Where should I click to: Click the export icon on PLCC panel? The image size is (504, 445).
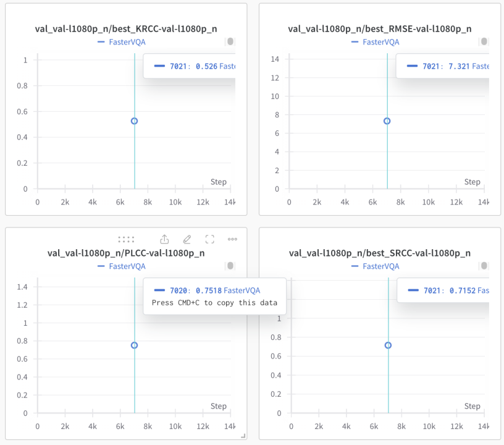click(x=164, y=239)
